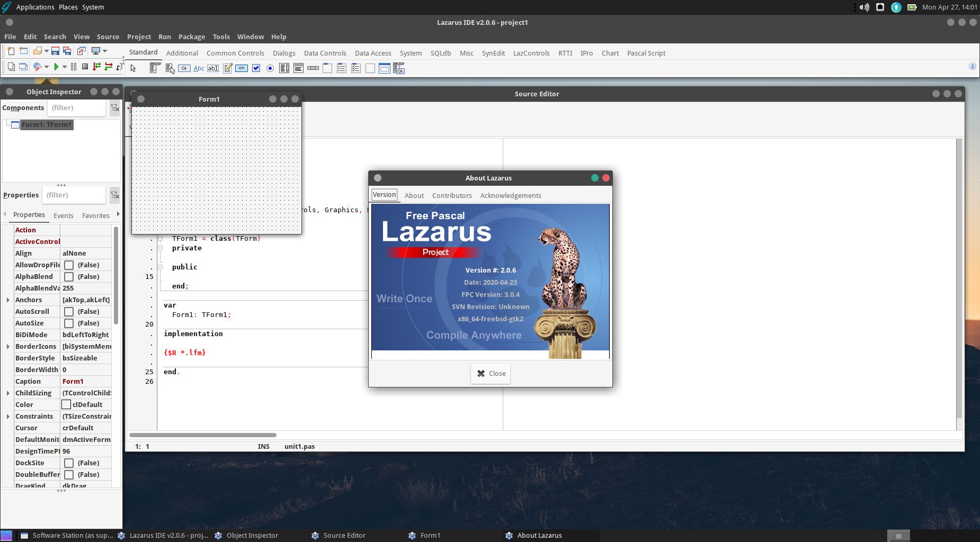Select the TPopupMenu component icon
The height and width of the screenshot is (542, 980).
pos(170,68)
